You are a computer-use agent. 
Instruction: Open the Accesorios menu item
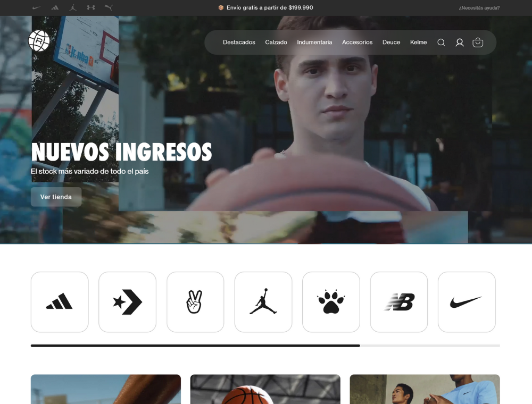(x=357, y=43)
